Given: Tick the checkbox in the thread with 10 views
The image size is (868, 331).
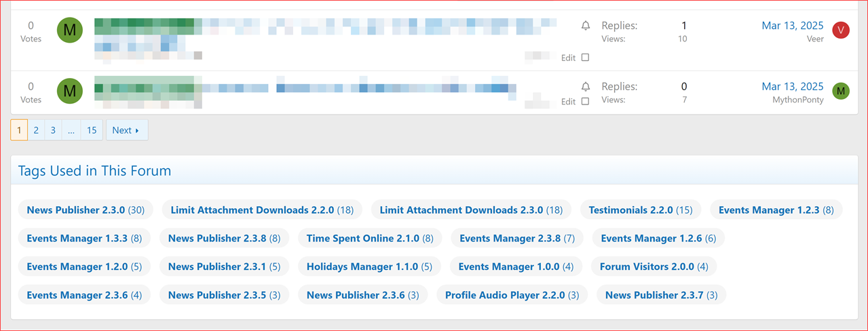Looking at the screenshot, I should point(586,58).
